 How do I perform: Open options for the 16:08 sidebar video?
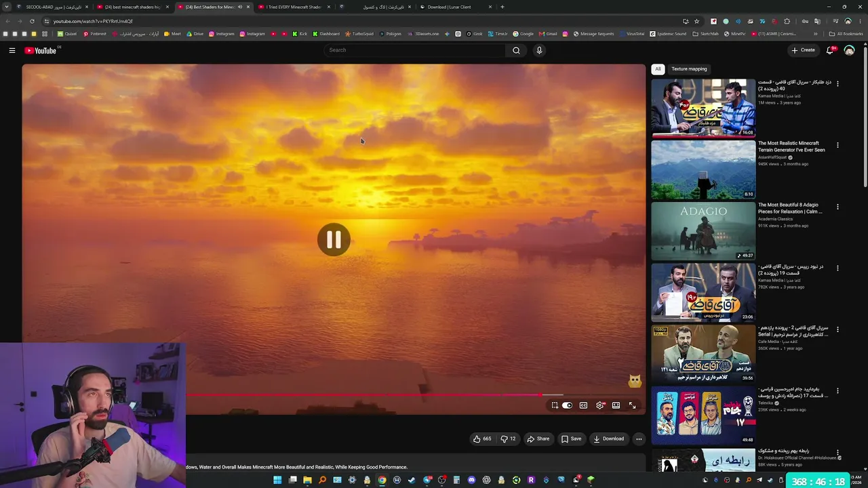(x=837, y=83)
